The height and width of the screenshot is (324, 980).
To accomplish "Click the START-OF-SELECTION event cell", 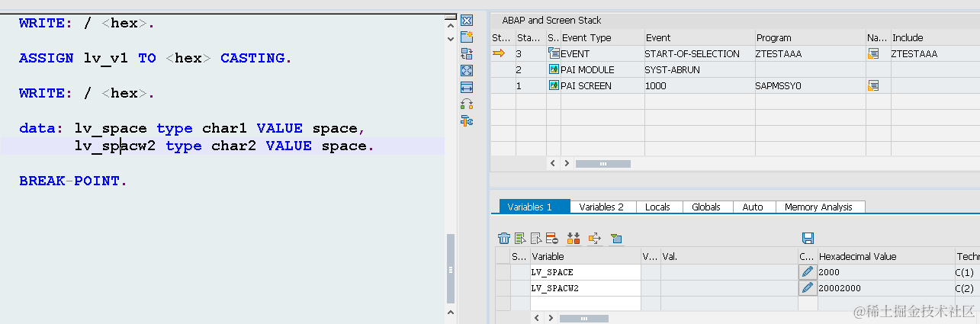I will (699, 53).
